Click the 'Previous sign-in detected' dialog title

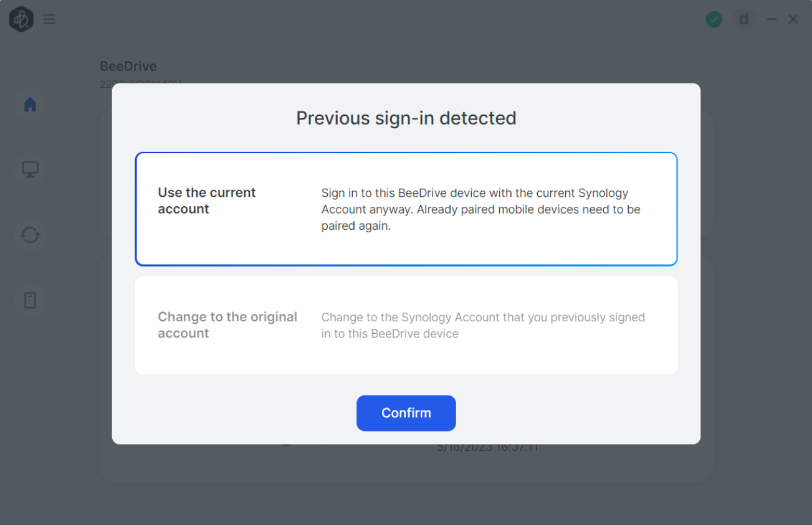[x=406, y=118]
